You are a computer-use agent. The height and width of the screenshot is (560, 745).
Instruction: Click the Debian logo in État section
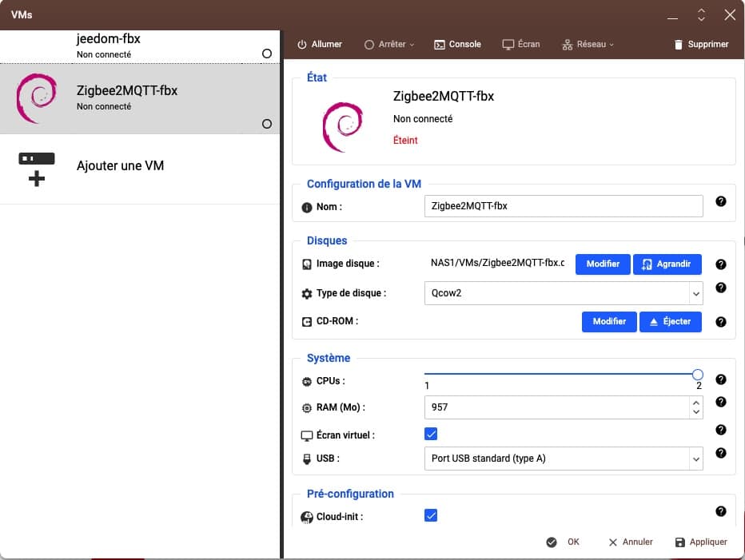(x=343, y=127)
